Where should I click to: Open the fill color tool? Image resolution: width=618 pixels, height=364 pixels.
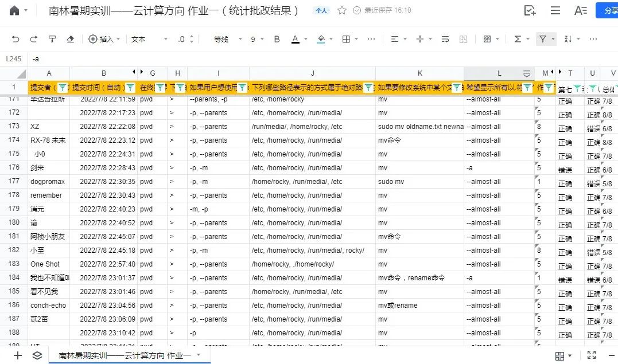pyautogui.click(x=321, y=38)
